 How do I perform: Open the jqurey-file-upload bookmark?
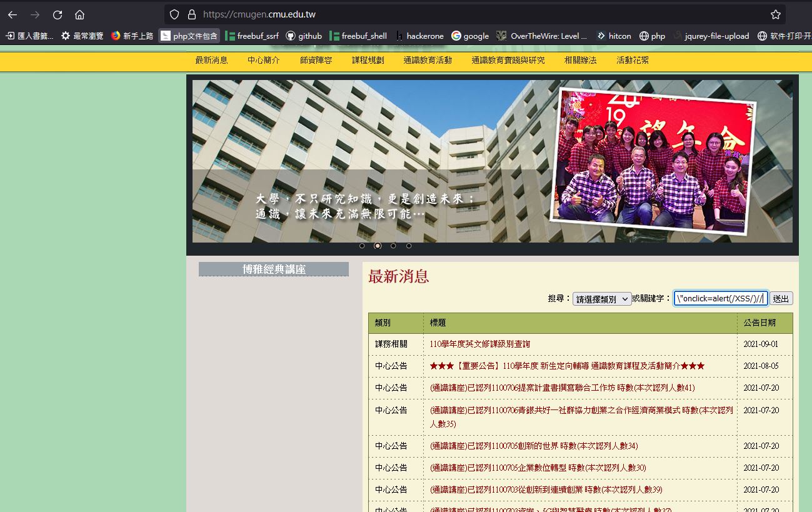point(711,36)
